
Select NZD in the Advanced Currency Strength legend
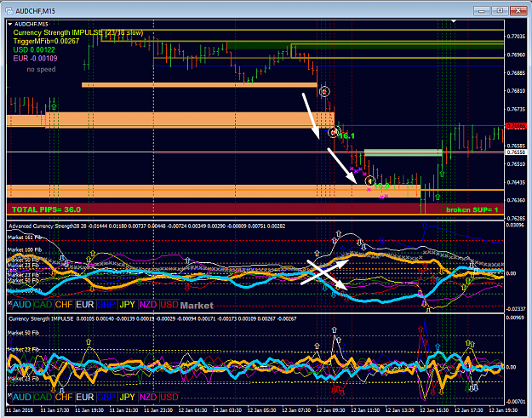[x=148, y=305]
